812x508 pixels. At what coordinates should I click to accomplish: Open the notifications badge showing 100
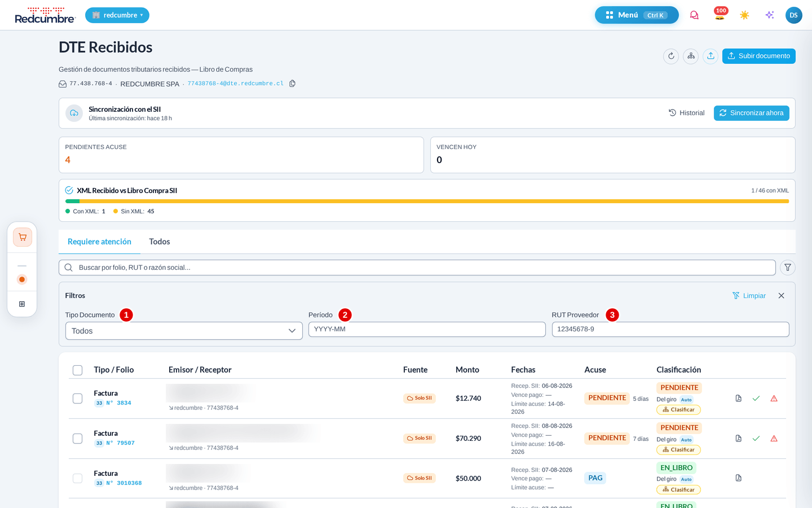[720, 15]
